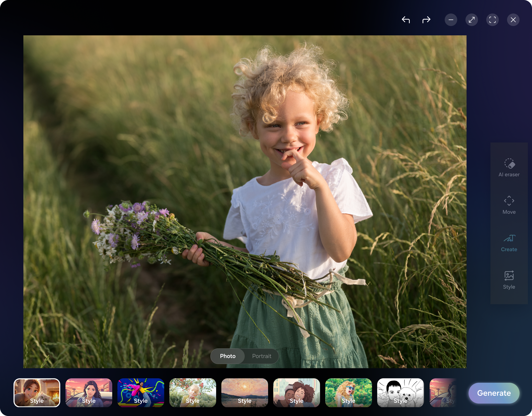Viewport: 532px width, 416px height.
Task: Choose the flat illustration two friends style
Action: click(x=296, y=393)
